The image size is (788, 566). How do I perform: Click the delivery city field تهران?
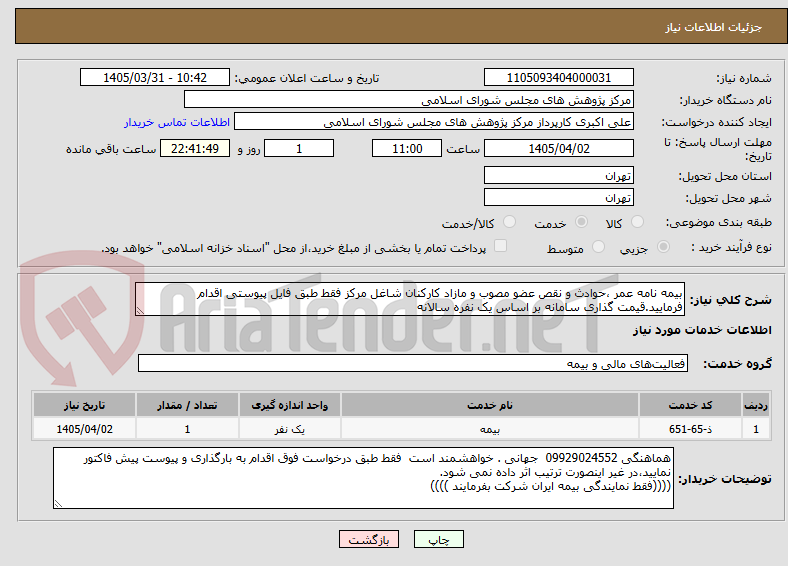(558, 198)
